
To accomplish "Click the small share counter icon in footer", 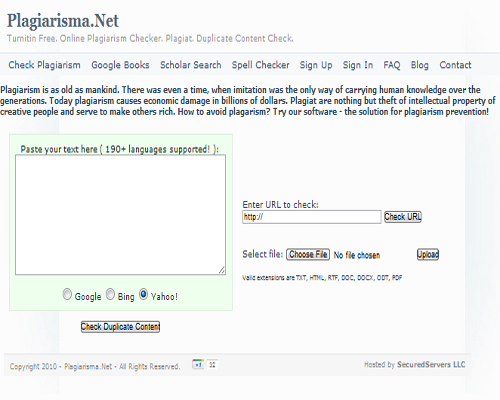I will point(212,364).
